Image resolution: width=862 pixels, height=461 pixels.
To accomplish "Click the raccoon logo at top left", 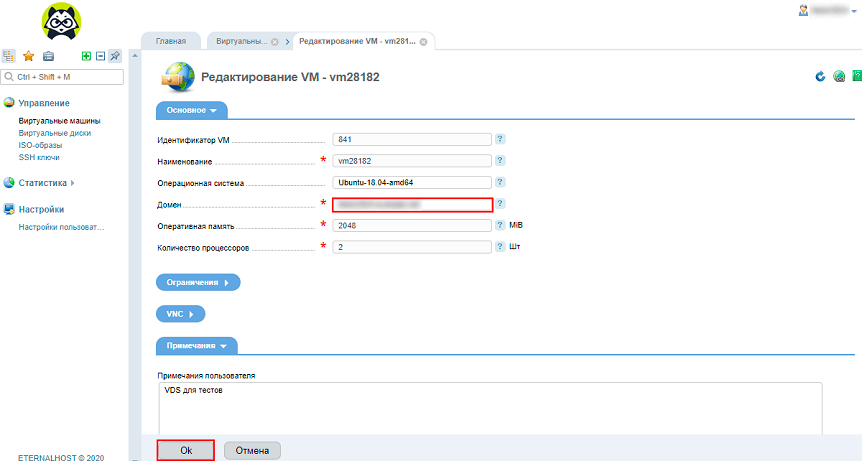I will tap(65, 21).
